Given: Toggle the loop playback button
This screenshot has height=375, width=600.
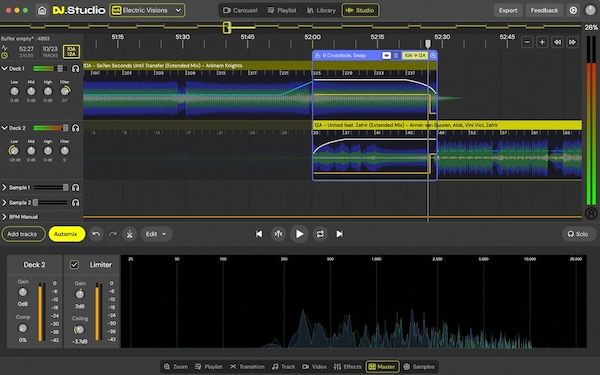Looking at the screenshot, I should tap(320, 234).
